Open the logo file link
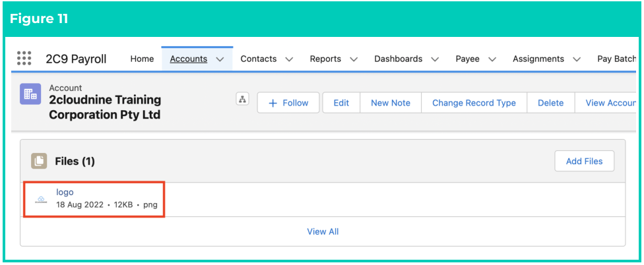Image resolution: width=644 pixels, height=265 pixels. [x=65, y=192]
